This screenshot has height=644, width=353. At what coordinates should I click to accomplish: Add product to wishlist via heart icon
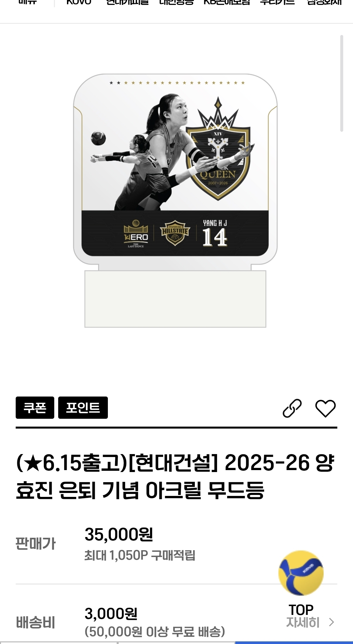tap(325, 408)
